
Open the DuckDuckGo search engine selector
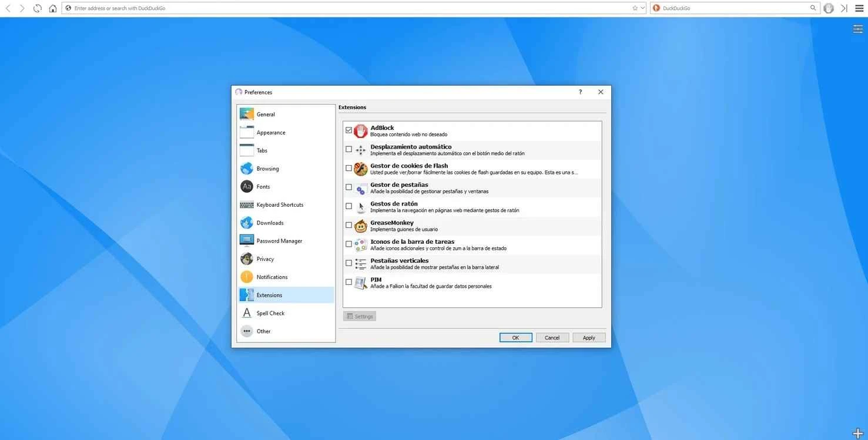(x=656, y=8)
